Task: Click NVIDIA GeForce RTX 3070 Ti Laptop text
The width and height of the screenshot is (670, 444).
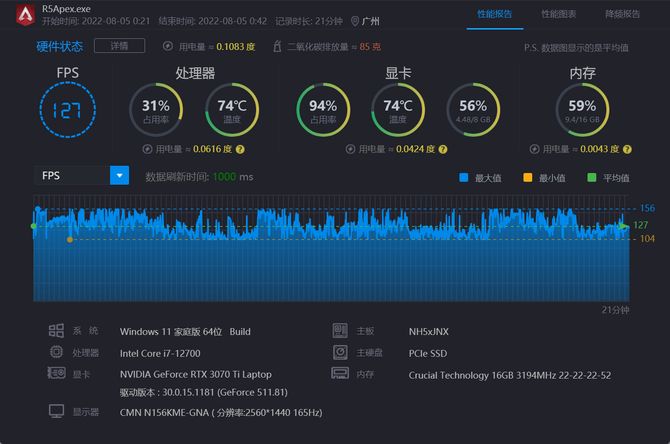Action: (196, 374)
